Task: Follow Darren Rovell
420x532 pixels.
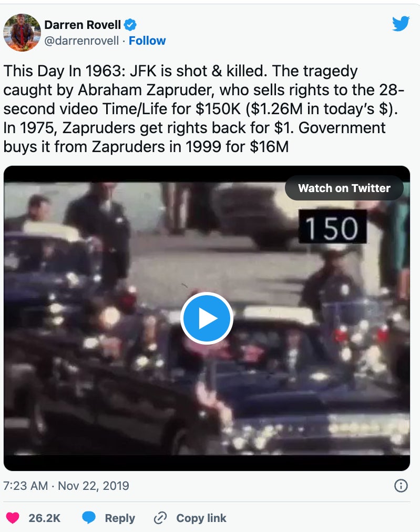Action: pyautogui.click(x=147, y=41)
